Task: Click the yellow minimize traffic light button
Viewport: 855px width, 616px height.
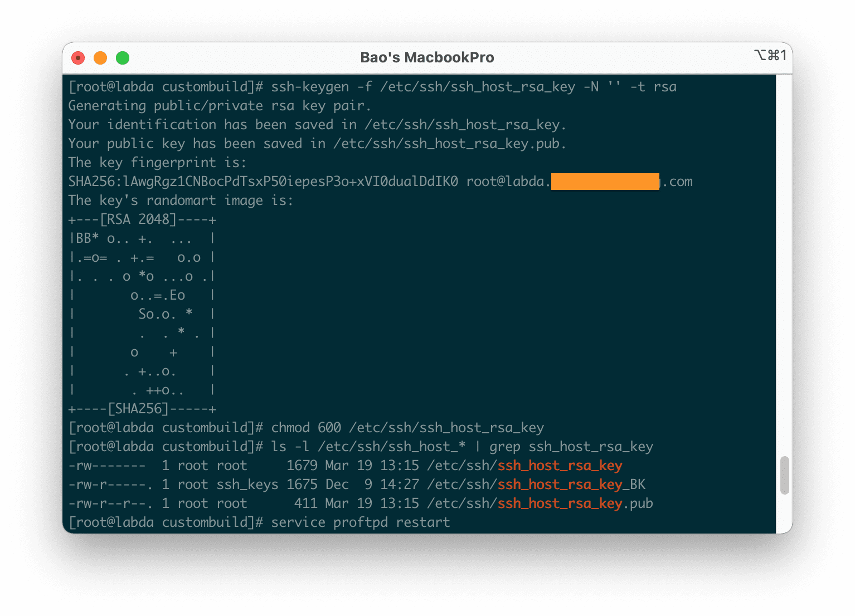Action: [100, 57]
